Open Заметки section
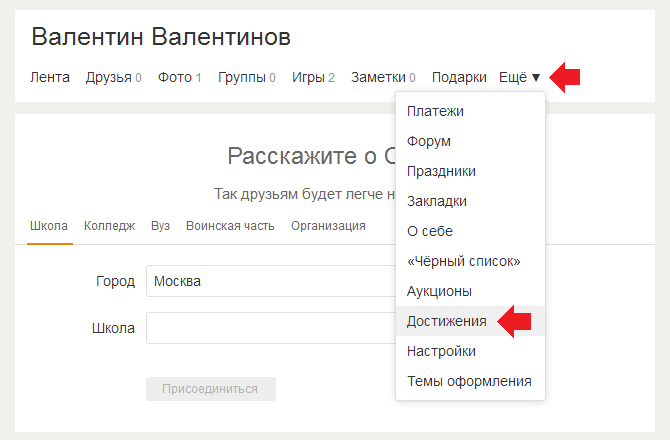The height and width of the screenshot is (440, 670). pyautogui.click(x=383, y=77)
